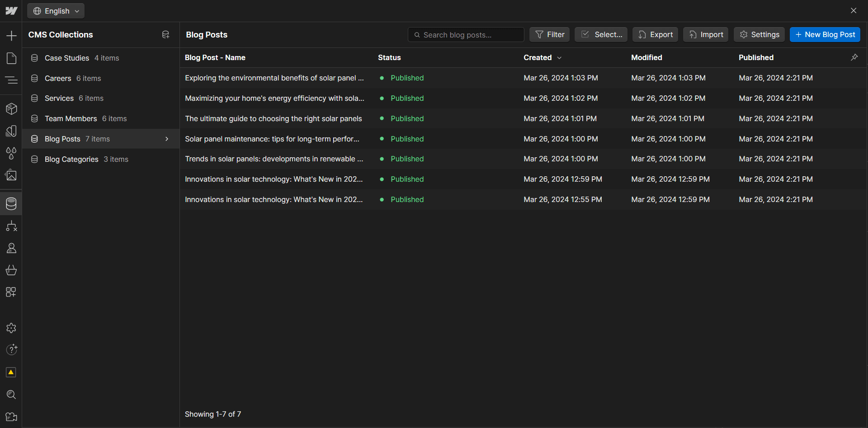Viewport: 868px width, 428px height.
Task: Expand the Blog Posts collection chevron
Action: coord(167,139)
